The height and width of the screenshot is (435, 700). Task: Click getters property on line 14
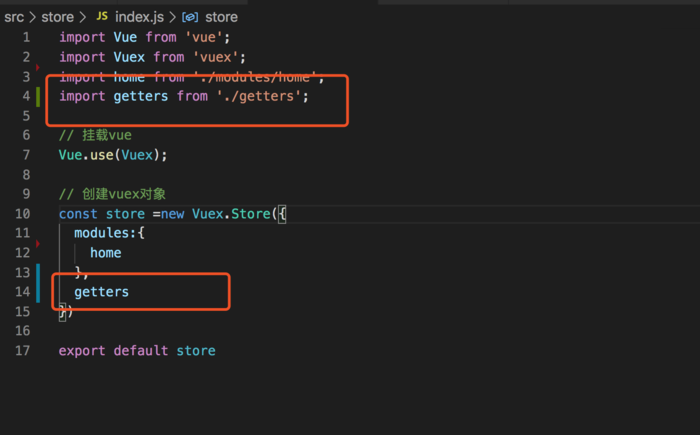tap(101, 292)
